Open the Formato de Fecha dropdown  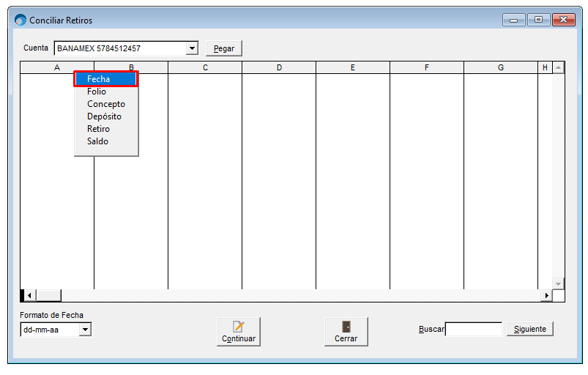(86, 330)
